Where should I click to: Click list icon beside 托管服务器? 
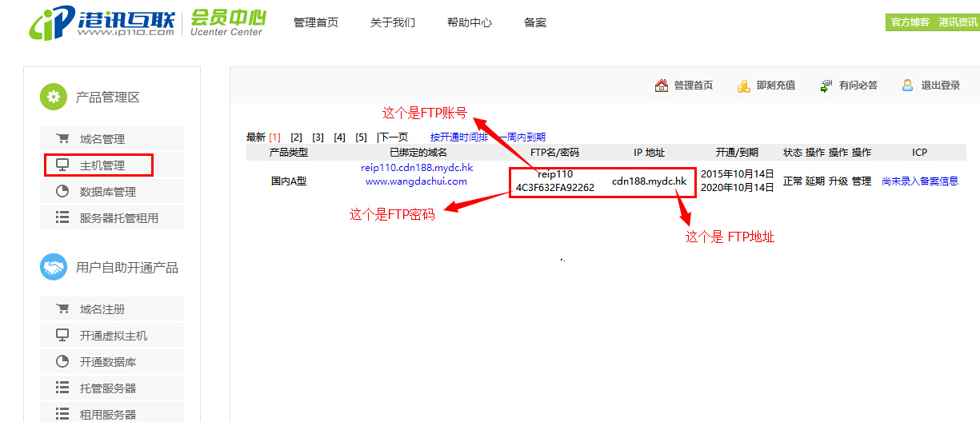[x=62, y=388]
